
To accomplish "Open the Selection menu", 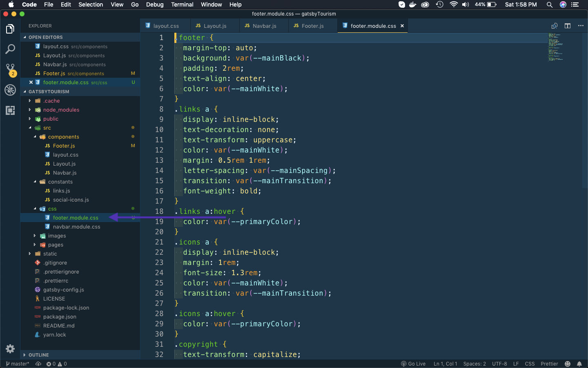I will [x=91, y=4].
